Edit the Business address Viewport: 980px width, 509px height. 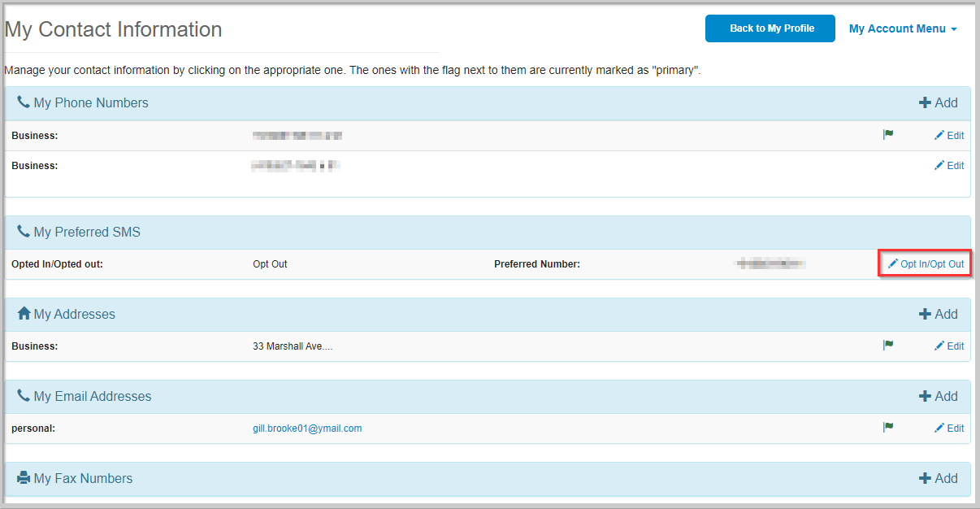click(x=949, y=346)
